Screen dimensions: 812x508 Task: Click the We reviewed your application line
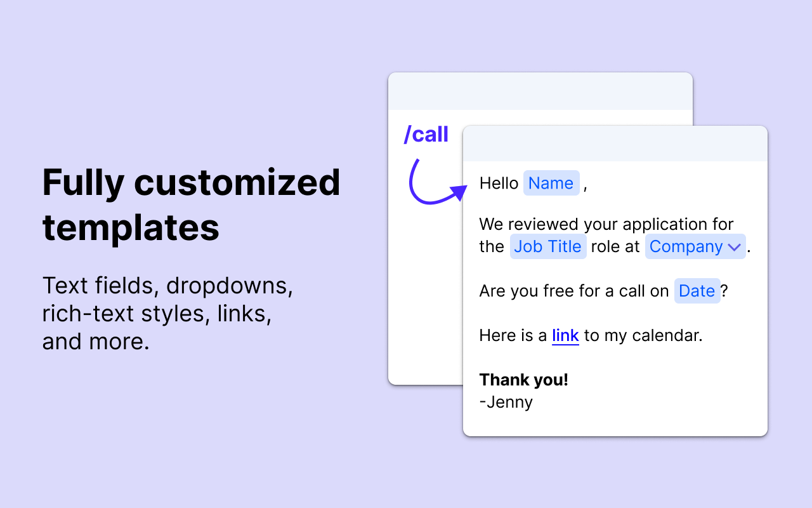[606, 224]
